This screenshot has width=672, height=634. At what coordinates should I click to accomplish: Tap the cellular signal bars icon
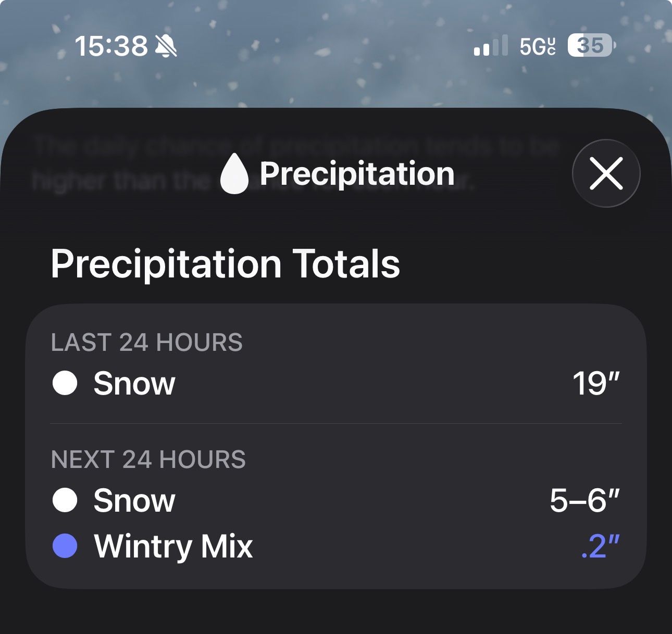click(x=490, y=46)
